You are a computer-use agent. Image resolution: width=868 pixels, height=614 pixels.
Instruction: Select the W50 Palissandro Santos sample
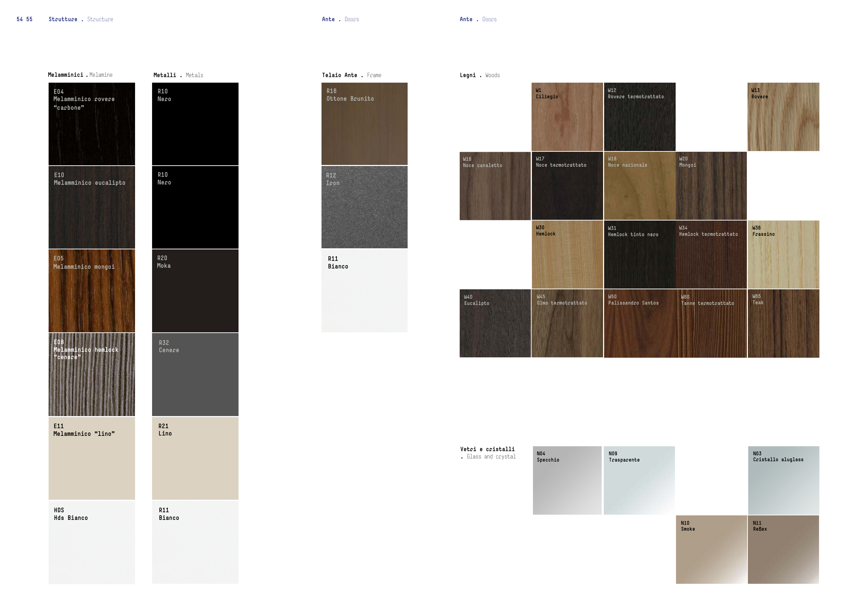click(x=640, y=323)
